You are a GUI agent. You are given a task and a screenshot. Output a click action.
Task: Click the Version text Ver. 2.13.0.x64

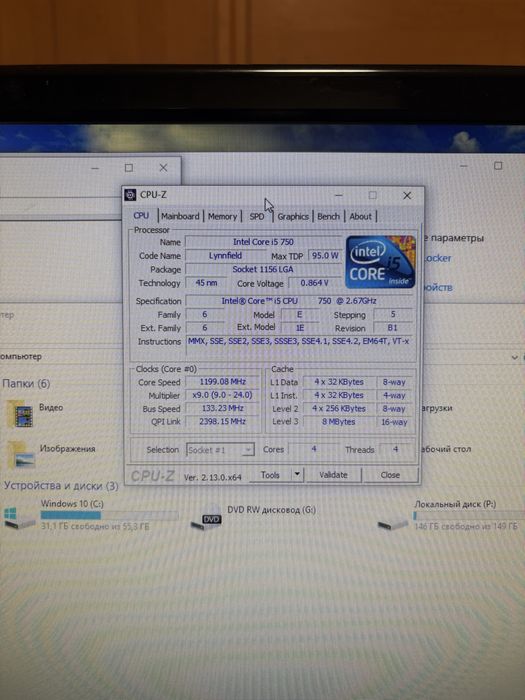(x=212, y=477)
